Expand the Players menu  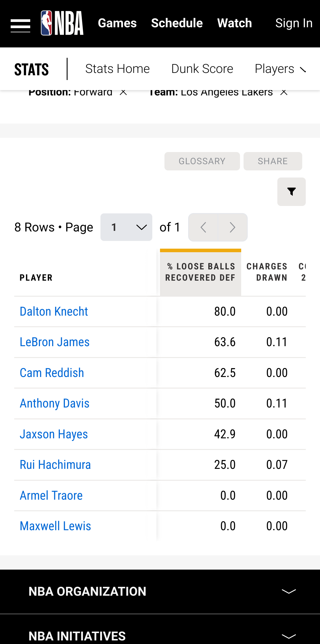coord(280,69)
